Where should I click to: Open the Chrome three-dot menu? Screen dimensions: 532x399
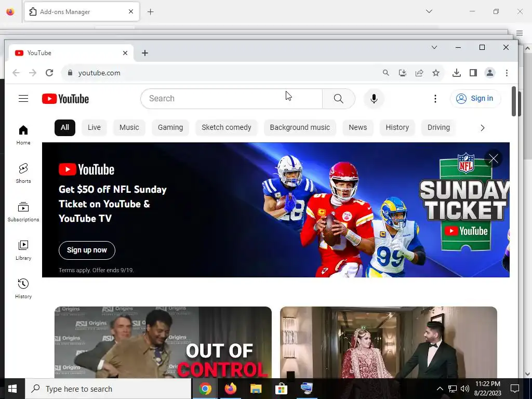tap(507, 73)
